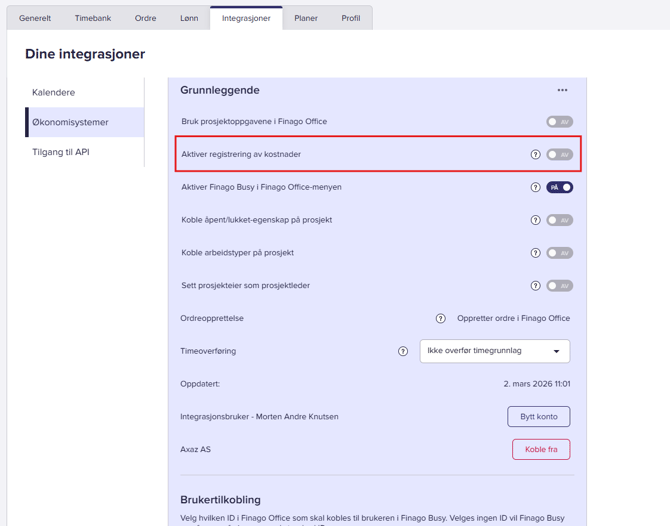Image resolution: width=670 pixels, height=526 pixels.
Task: Click help icon for Sett prosjekteier som prosjektleder
Action: coord(535,286)
